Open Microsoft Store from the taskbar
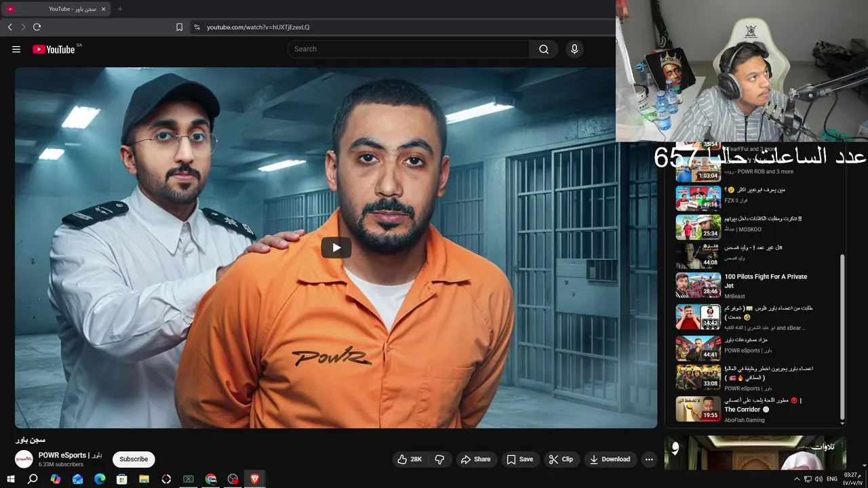 click(x=122, y=479)
